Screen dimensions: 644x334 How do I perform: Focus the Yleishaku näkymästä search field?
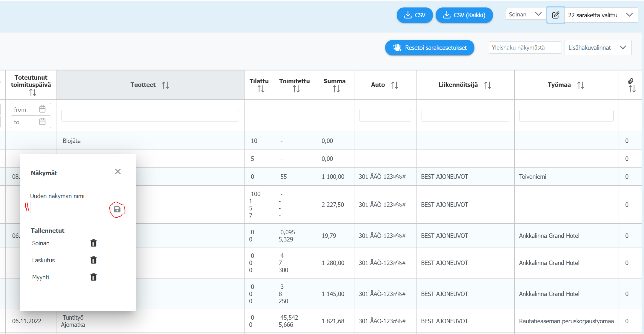tap(525, 47)
